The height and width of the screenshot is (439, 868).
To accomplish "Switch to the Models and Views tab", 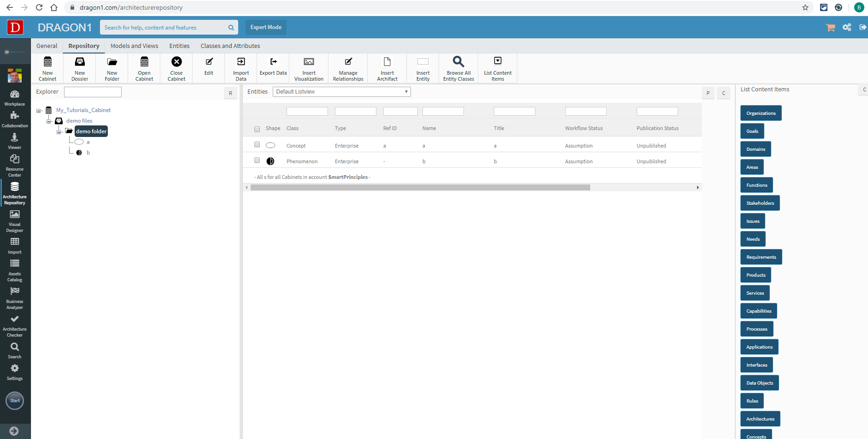I will coord(134,46).
